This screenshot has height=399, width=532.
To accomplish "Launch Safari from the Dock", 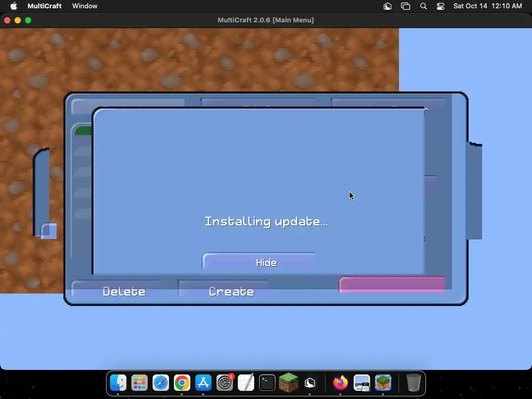I will point(161,383).
